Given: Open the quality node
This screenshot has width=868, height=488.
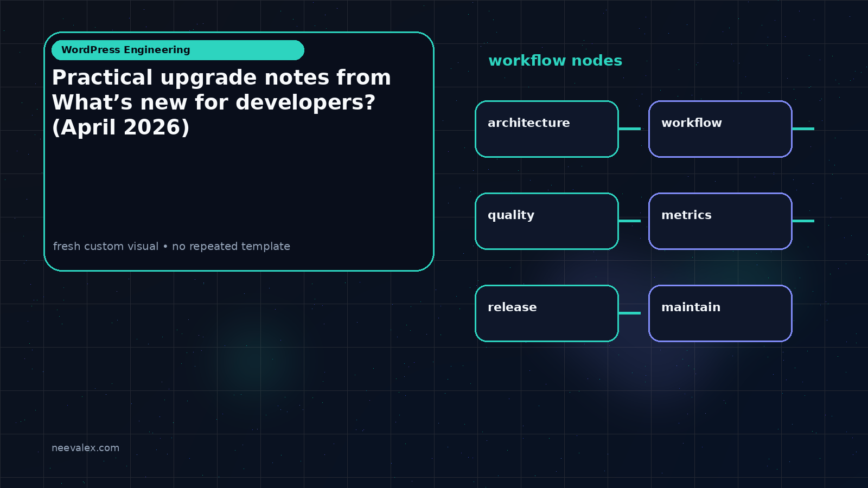Looking at the screenshot, I should [x=547, y=221].
